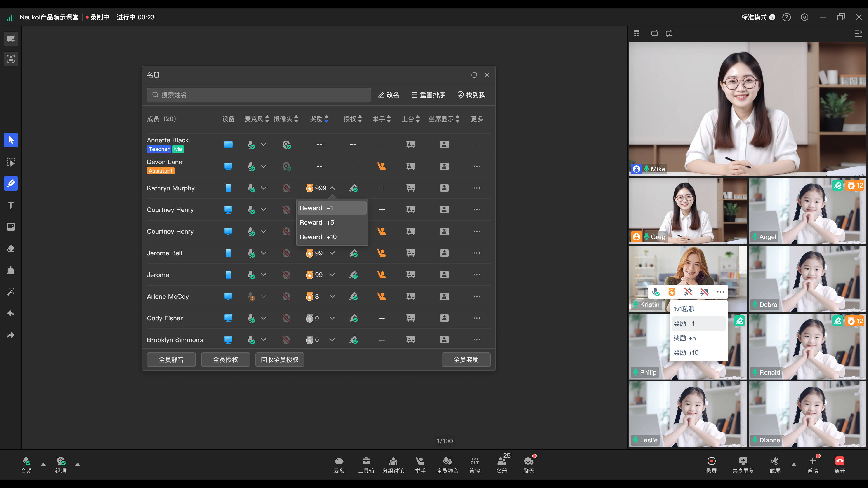Click 全员授权 button in roster
868x488 pixels.
pos(225,360)
